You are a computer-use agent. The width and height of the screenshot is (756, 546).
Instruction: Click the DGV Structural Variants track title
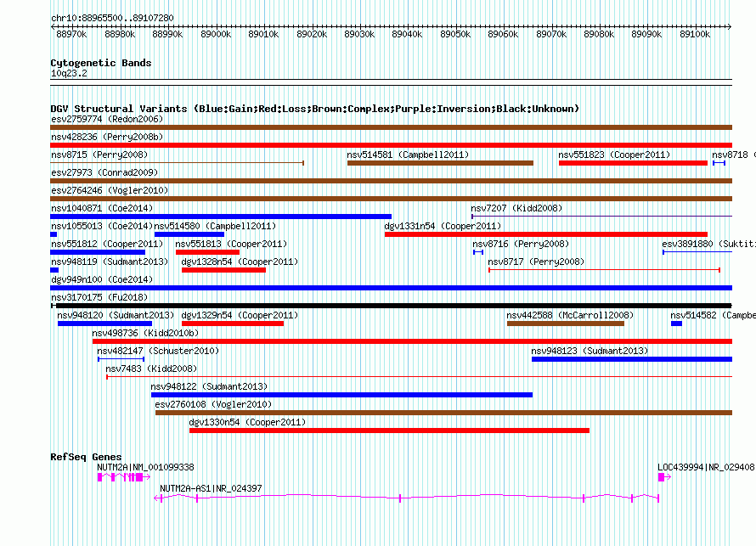click(x=315, y=109)
